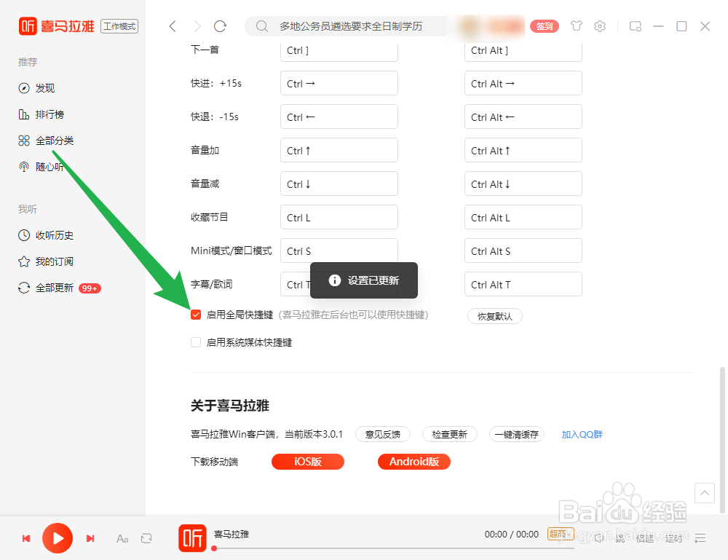Open the 定时 sleep timer options
The image size is (728, 560).
click(673, 538)
